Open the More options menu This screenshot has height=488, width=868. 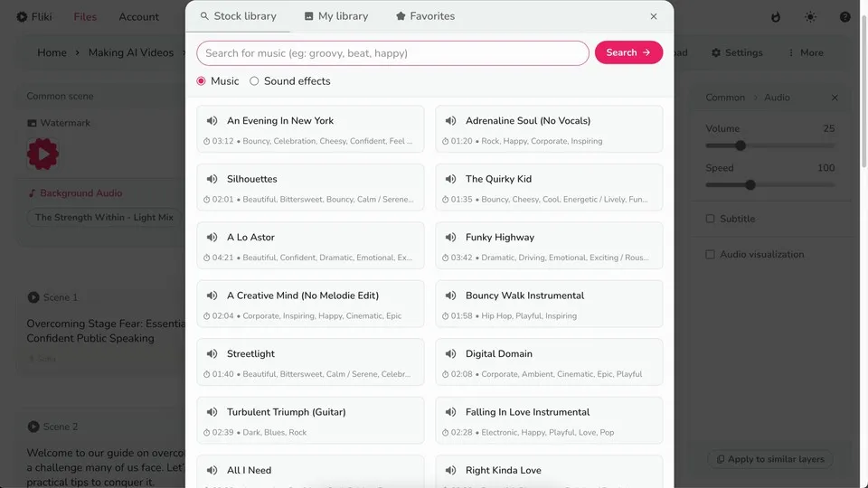(806, 52)
